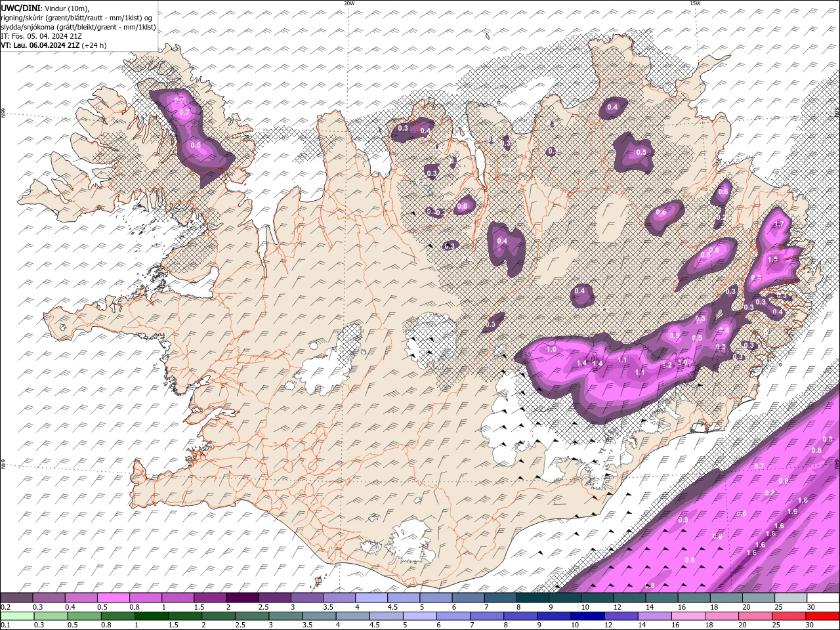Select the dull purple 0.2 snow legend swatch
Screen dimensions: 840x630
pyautogui.click(x=16, y=598)
